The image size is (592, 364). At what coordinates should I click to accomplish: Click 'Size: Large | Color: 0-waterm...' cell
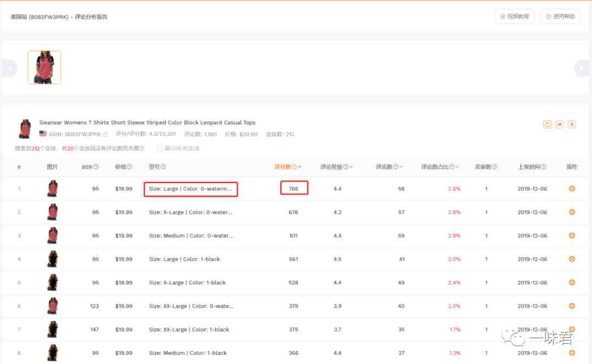[x=190, y=189]
